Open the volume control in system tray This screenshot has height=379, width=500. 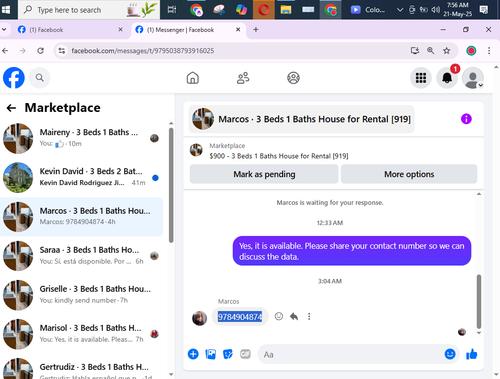coord(435,10)
